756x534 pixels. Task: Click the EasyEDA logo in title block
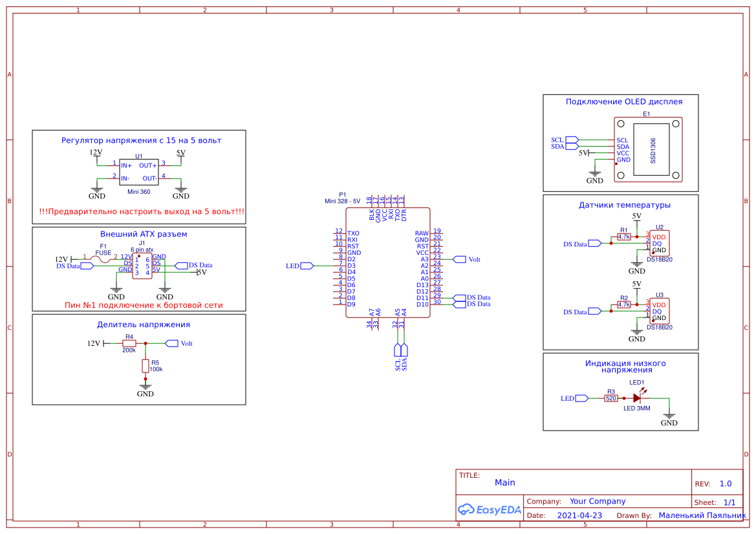tap(490, 509)
